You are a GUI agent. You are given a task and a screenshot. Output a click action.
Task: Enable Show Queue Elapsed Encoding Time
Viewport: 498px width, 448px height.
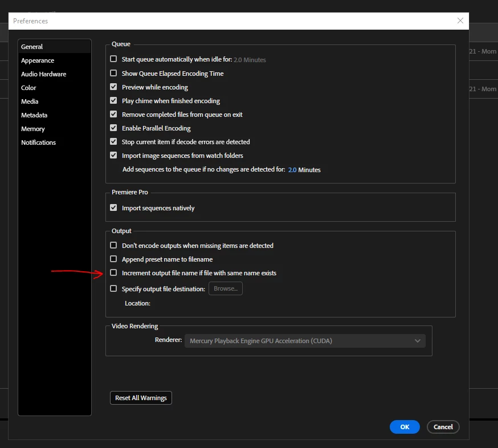(x=113, y=73)
